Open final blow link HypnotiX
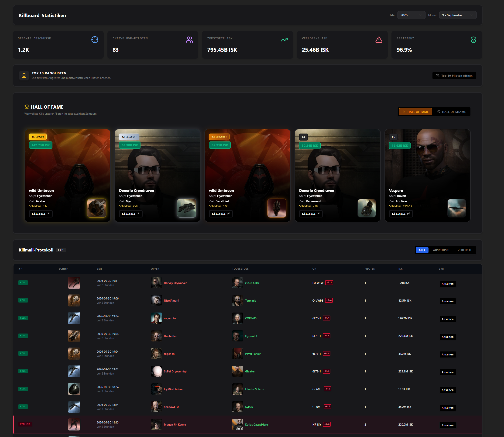 (251, 336)
